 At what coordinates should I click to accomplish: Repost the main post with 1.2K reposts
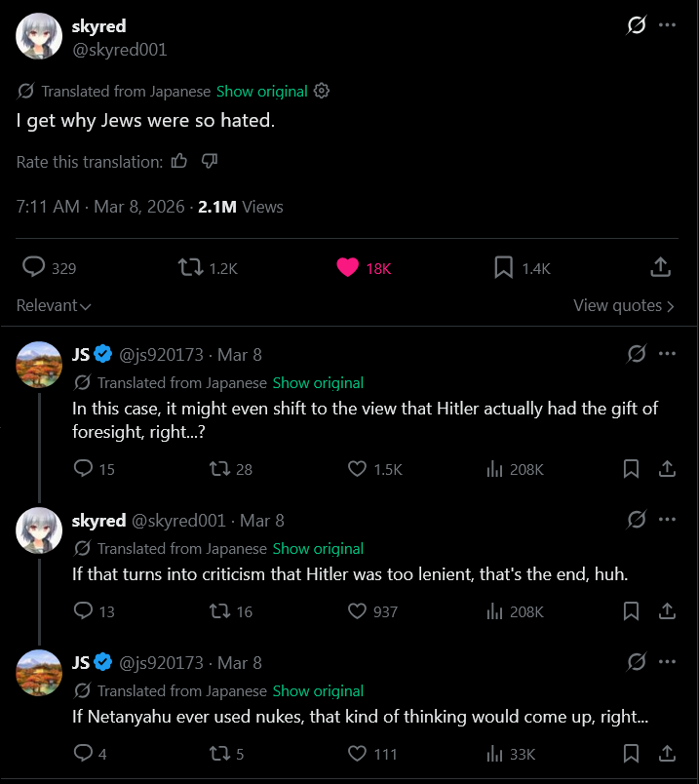tap(191, 267)
